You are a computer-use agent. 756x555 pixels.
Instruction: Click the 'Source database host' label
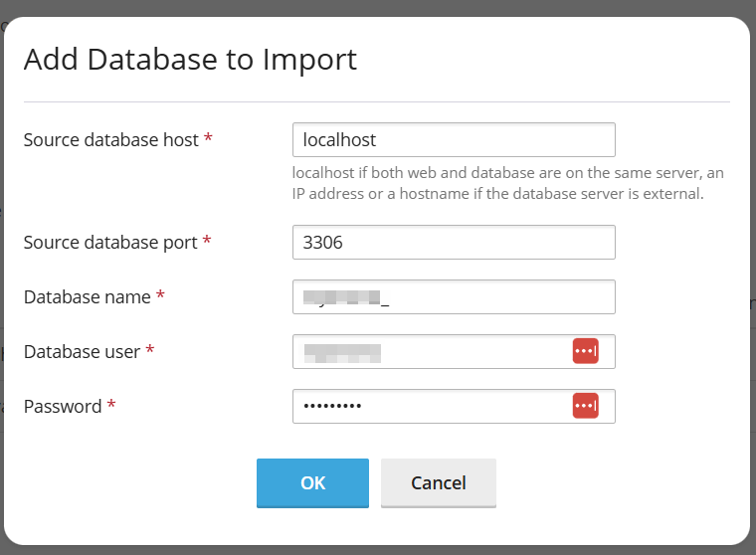[x=110, y=140]
